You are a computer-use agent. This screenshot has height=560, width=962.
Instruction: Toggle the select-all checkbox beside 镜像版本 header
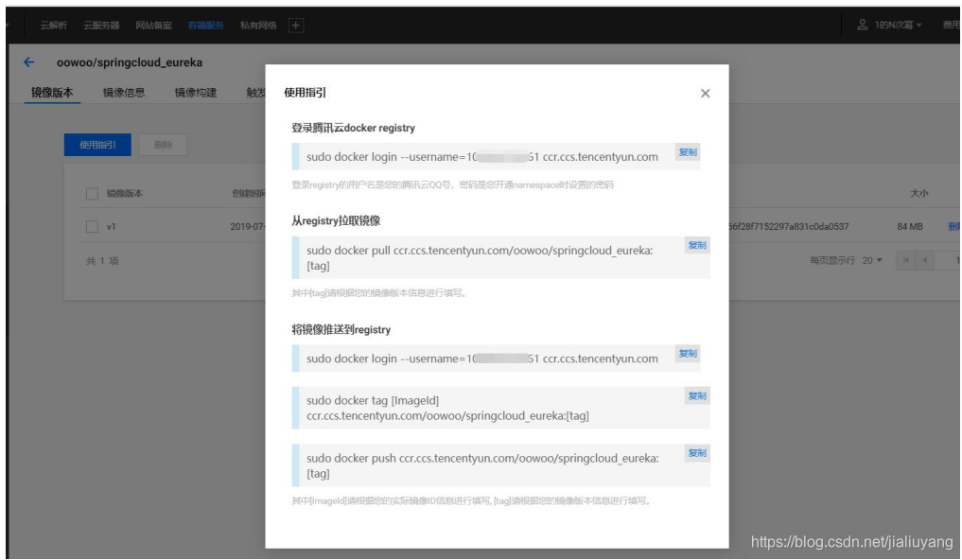92,194
